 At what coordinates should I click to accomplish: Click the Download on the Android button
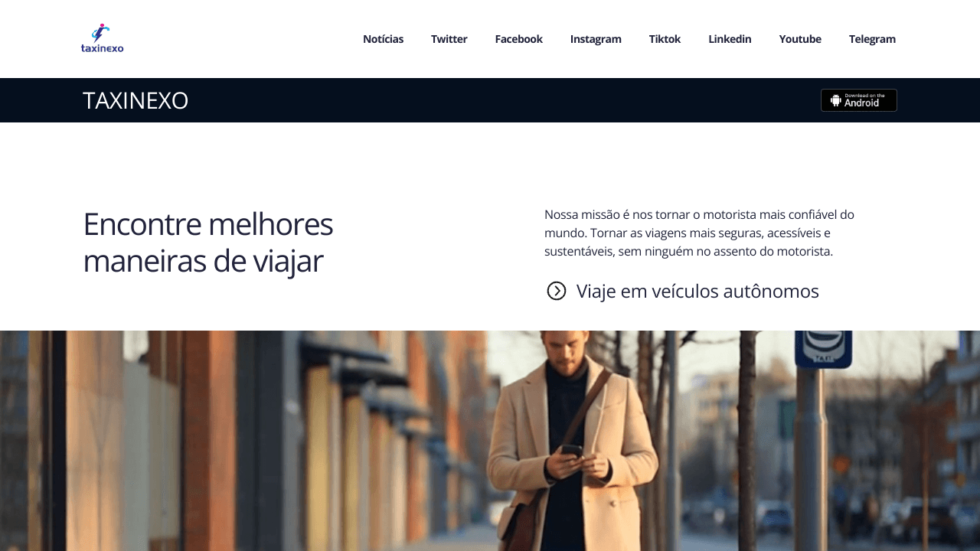859,100
